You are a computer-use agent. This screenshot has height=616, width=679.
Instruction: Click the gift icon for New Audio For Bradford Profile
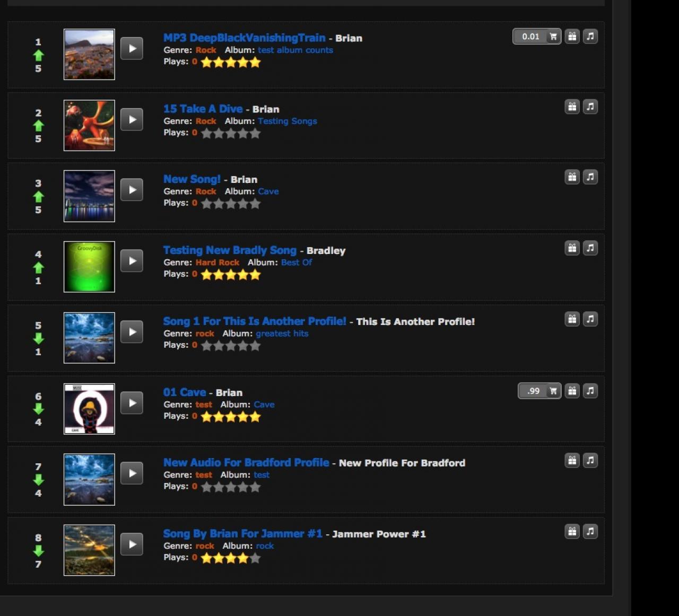point(572,461)
